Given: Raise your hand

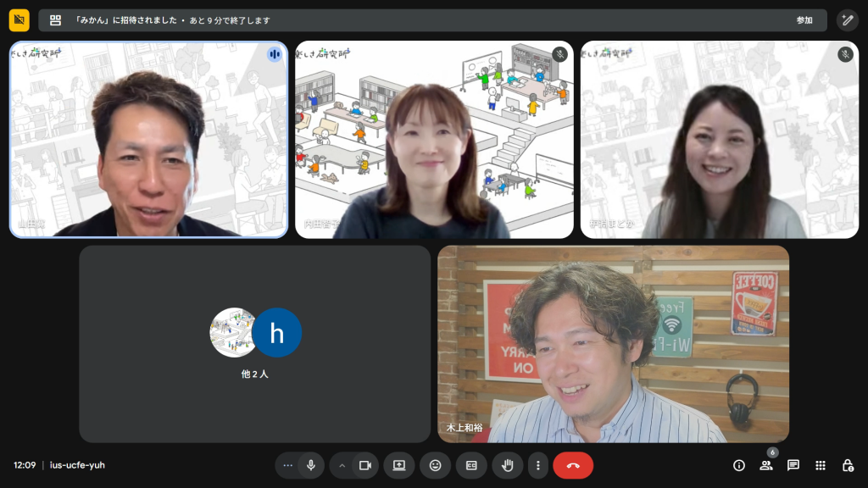Looking at the screenshot, I should click(x=508, y=465).
